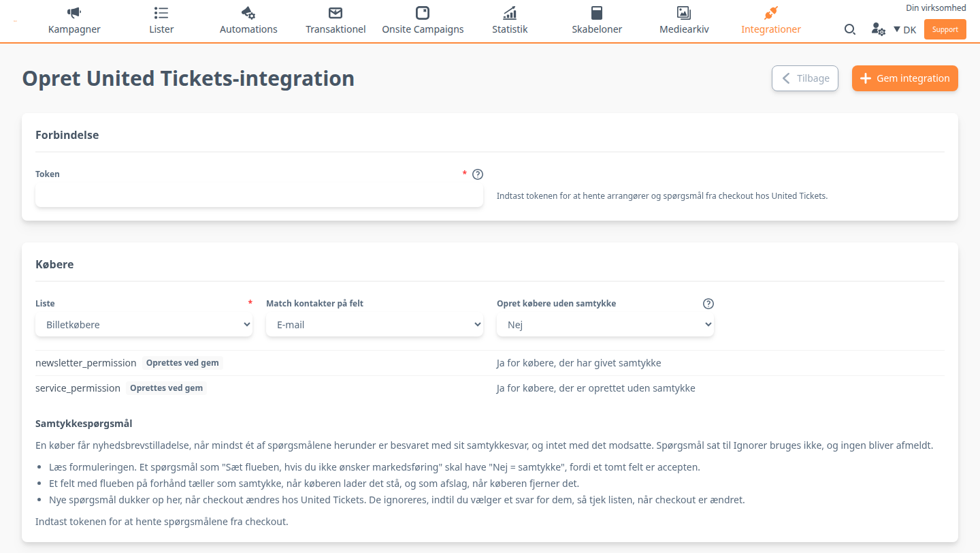980x553 pixels.
Task: Open the Match kontakter på felt dropdown
Action: [x=374, y=325]
